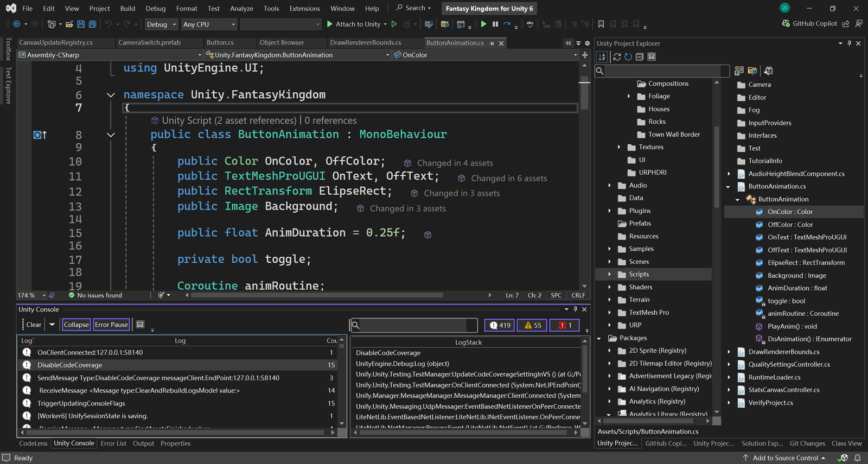Toggle the Collapse button in Unity Console
This screenshot has height=464, width=868.
tap(76, 325)
